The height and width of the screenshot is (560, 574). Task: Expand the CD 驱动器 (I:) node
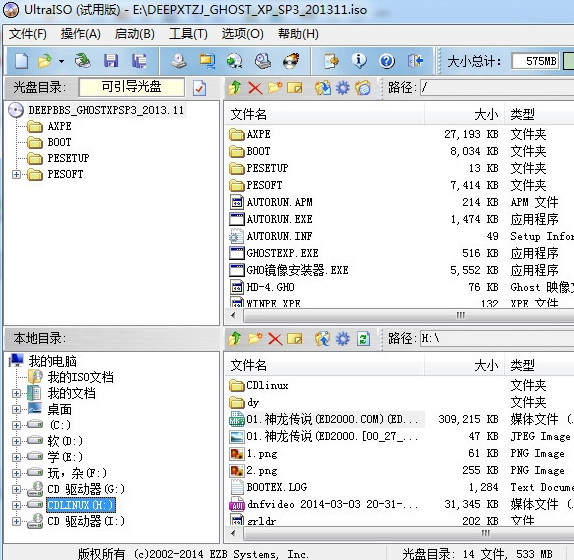[x=16, y=521]
